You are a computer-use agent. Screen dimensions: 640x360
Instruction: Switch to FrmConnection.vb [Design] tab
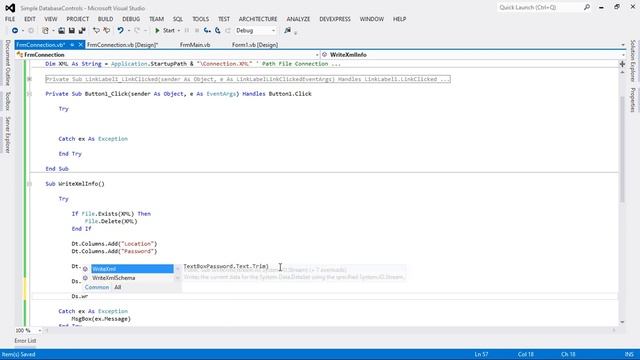click(122, 45)
